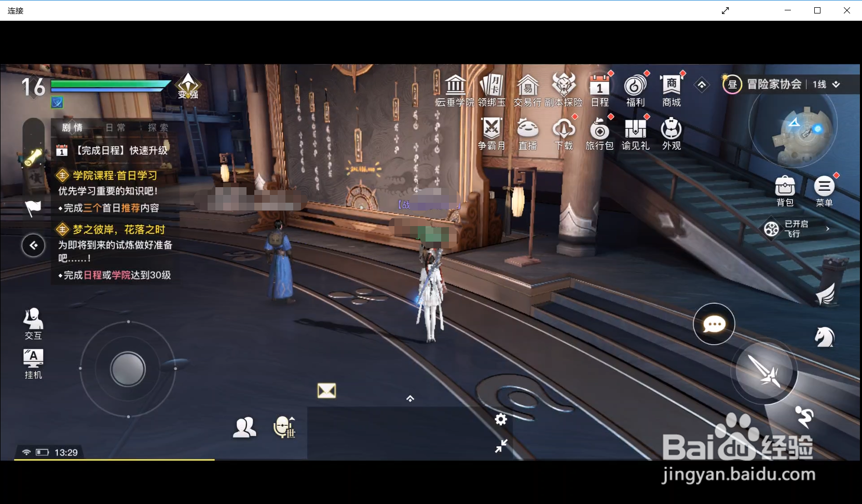The image size is (862, 504).
Task: Toggle the 已开启飞行 flight mode
Action: [786, 229]
